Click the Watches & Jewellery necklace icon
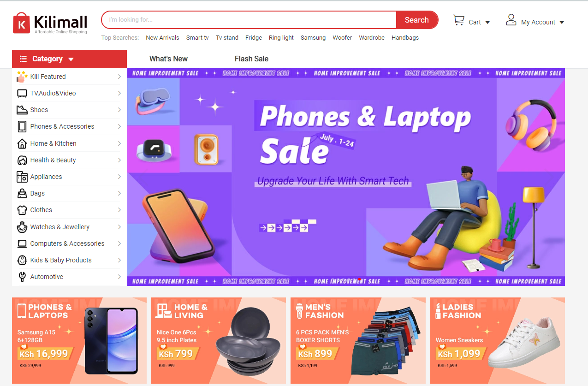Screen dimensions: 588x386 [22, 227]
